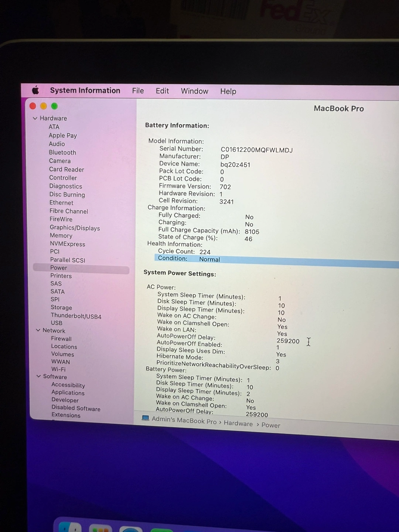Select NVMExpress in the sidebar
This screenshot has width=399, height=532.
point(68,244)
